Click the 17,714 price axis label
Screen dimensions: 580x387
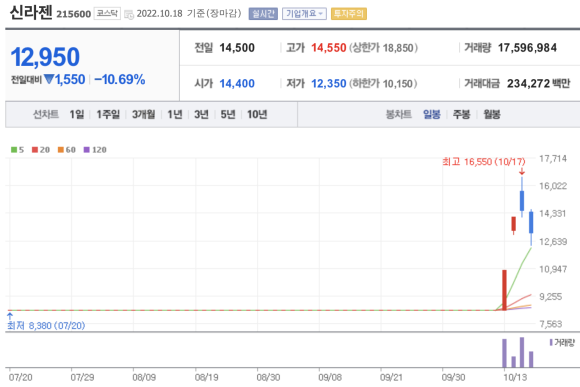[553, 158]
